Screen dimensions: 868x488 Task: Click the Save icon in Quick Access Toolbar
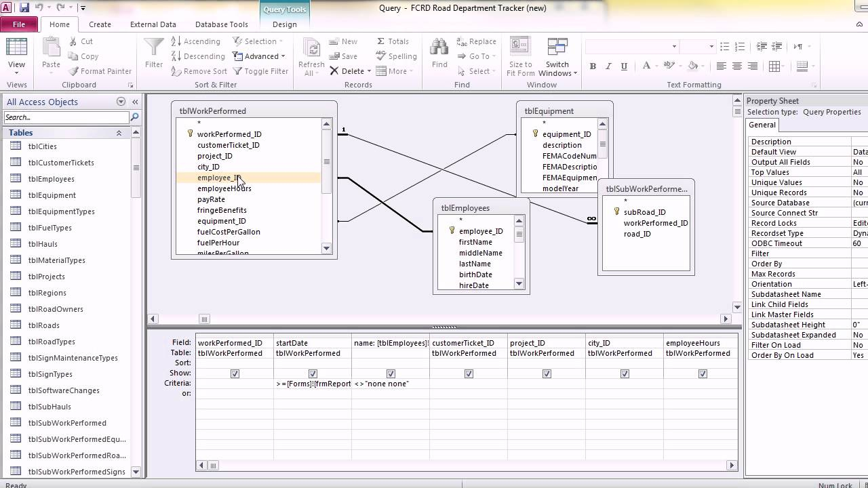[24, 7]
